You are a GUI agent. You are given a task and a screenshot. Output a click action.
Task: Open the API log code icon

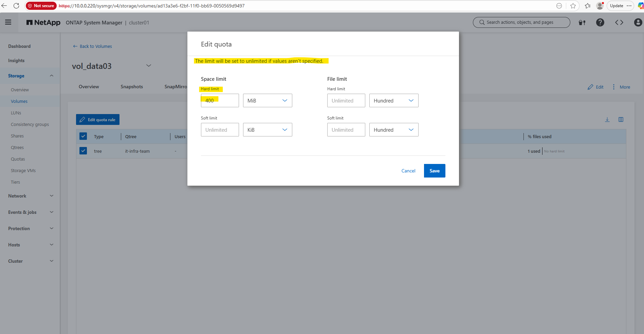(x=619, y=22)
